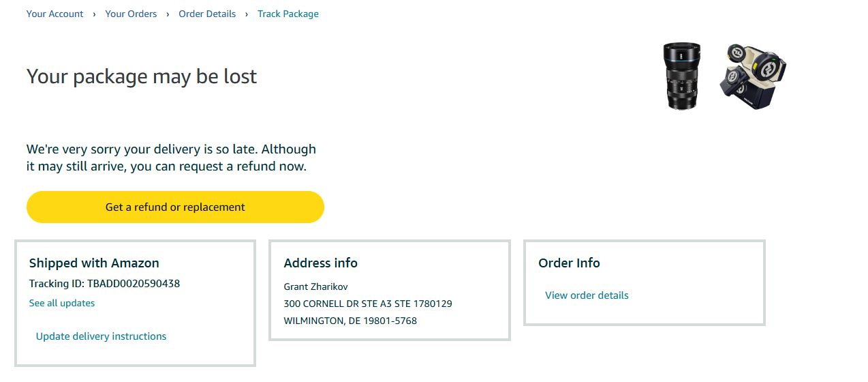Click the chevron separator after Your Account
The width and height of the screenshot is (868, 382).
(95, 14)
